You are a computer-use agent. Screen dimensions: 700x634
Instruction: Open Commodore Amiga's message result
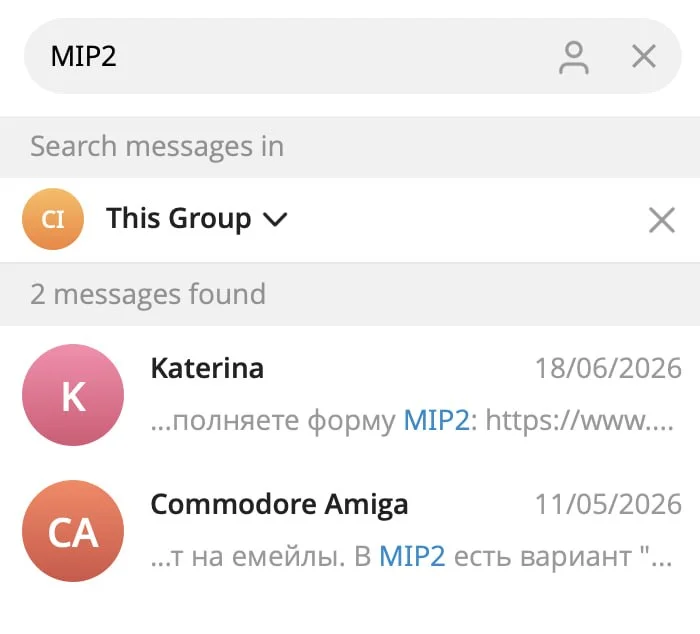coord(350,531)
